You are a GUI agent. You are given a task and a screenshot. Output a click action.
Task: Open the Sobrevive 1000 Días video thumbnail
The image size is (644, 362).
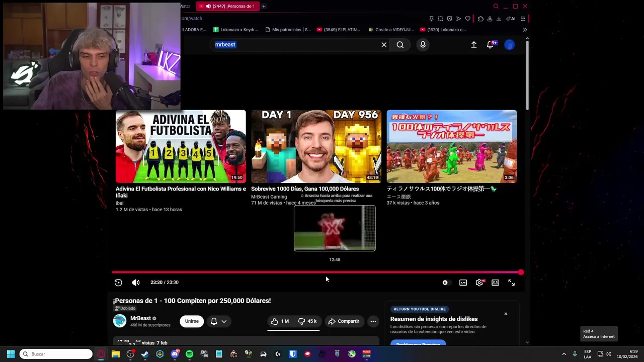click(316, 146)
